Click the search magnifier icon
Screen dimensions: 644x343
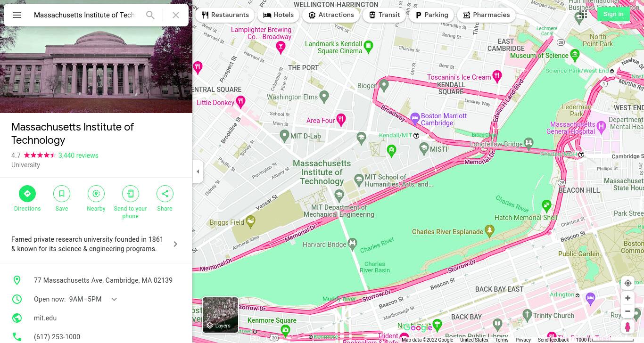(150, 15)
